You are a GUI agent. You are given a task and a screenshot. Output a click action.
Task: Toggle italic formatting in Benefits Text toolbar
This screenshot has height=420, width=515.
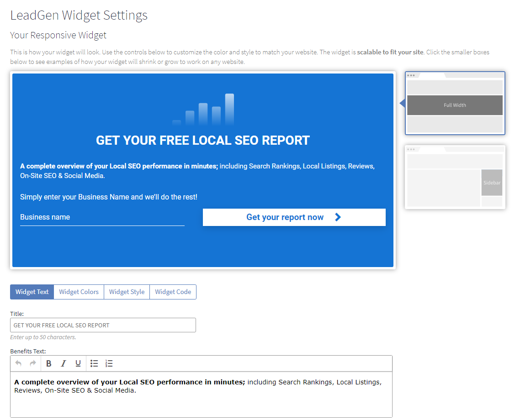[x=64, y=363]
